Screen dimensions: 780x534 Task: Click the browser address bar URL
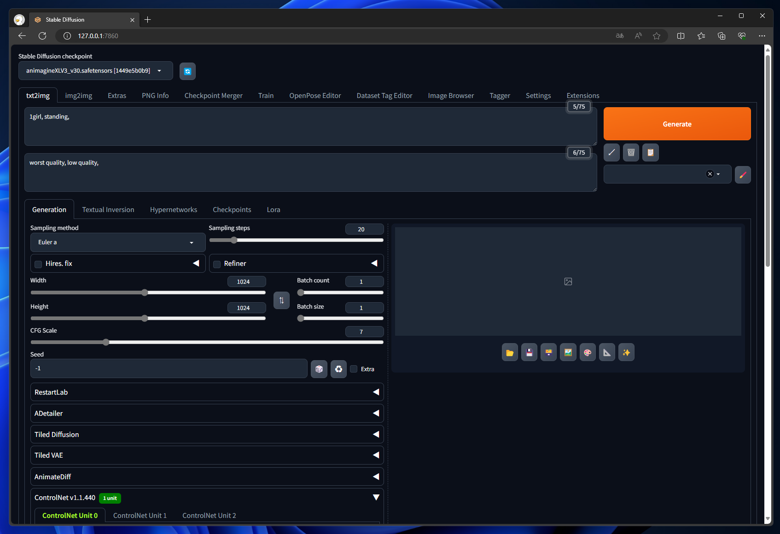pyautogui.click(x=98, y=36)
